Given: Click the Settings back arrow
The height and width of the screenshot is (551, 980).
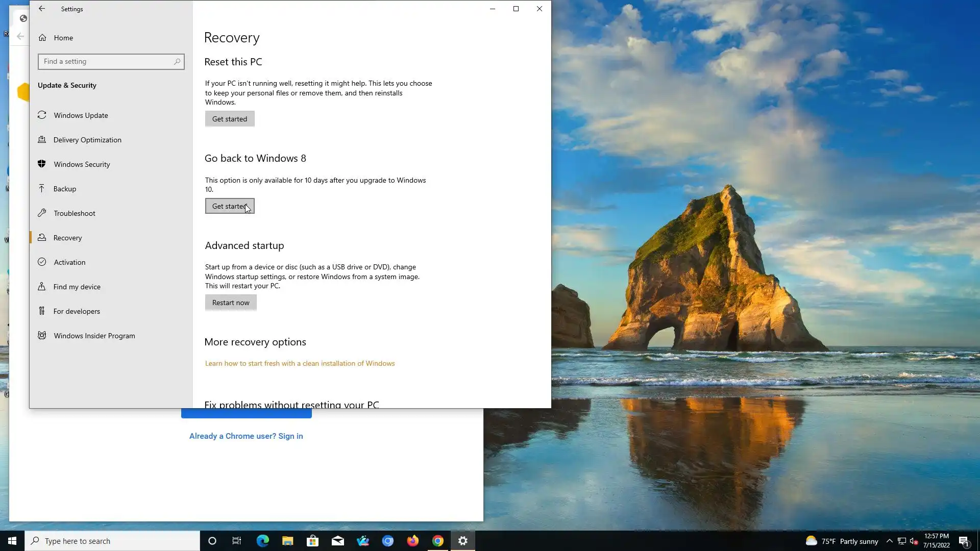Looking at the screenshot, I should coord(42,9).
